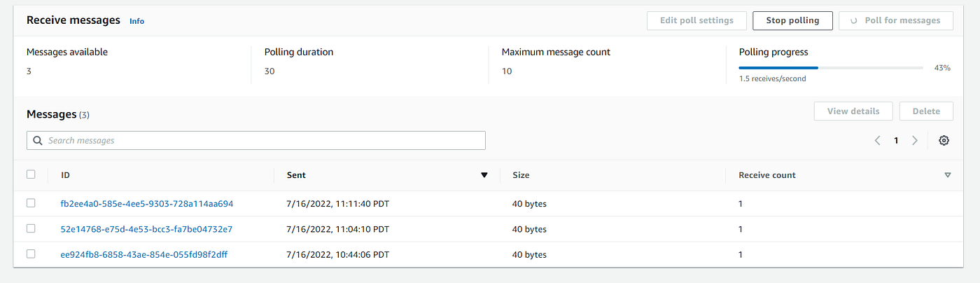Tick the checkbox for message ee924fb8
This screenshot has width=980, height=283.
tap(31, 254)
